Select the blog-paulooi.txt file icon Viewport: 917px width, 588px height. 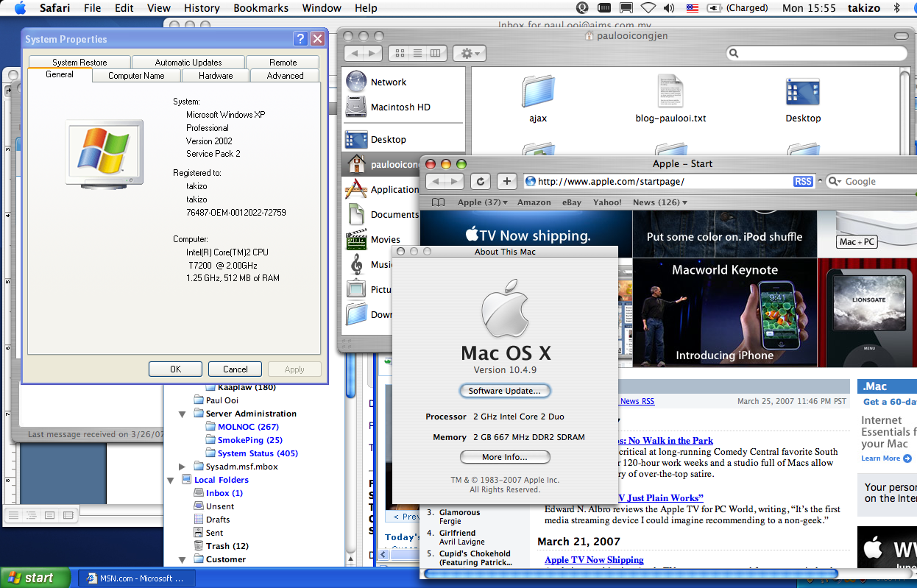(670, 92)
